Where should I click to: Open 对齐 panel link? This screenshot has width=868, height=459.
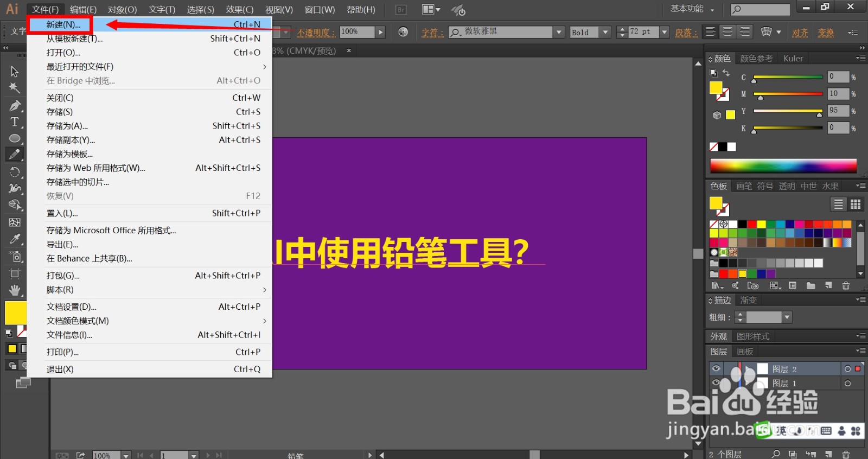(800, 33)
